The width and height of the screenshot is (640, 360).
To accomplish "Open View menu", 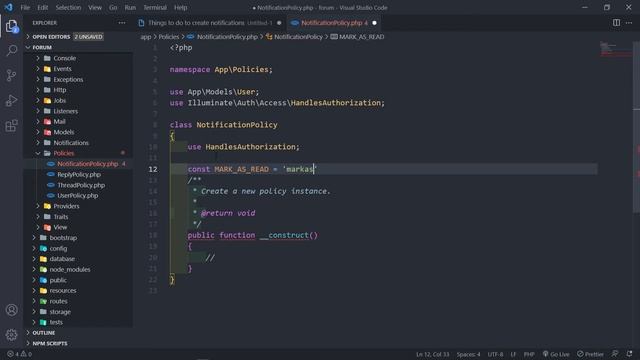I will 95,7.
